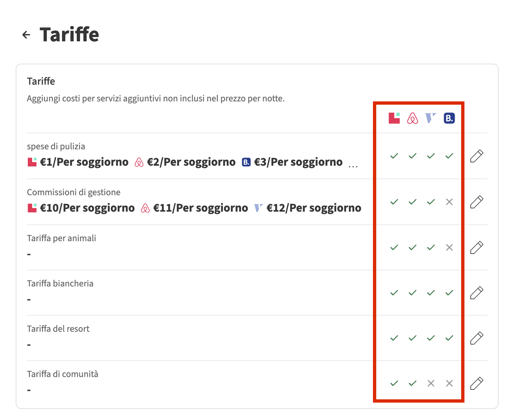This screenshot has width=513, height=420.
Task: Edit the Tariffa di comunità fee
Action: 477,383
